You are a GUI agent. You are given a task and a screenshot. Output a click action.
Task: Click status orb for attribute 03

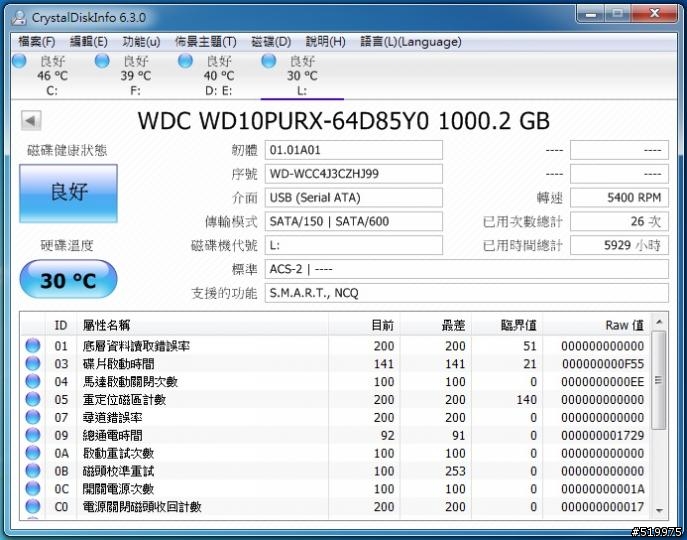pos(33,364)
